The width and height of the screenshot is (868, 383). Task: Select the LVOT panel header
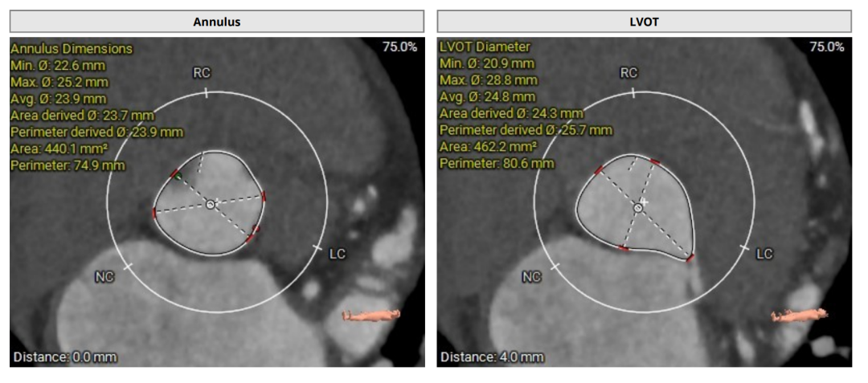point(645,22)
